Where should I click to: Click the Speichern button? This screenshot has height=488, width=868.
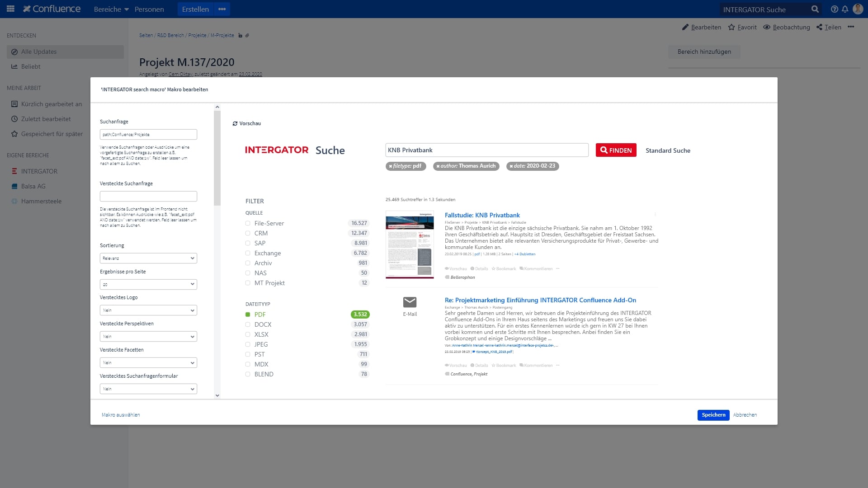coord(713,415)
